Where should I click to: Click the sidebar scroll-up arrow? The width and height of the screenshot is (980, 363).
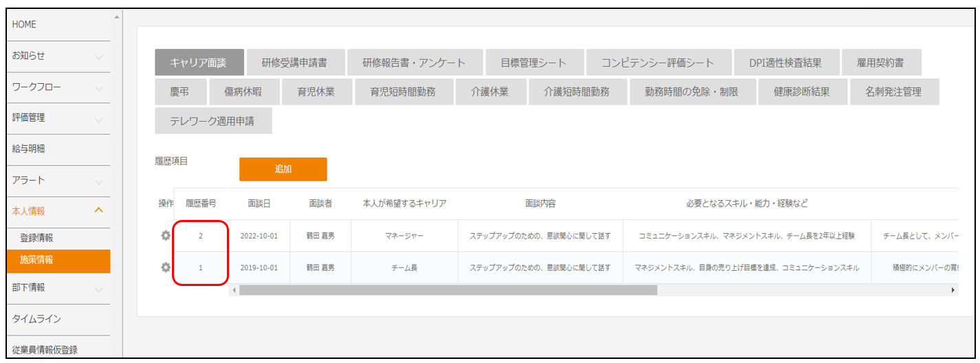click(116, 16)
